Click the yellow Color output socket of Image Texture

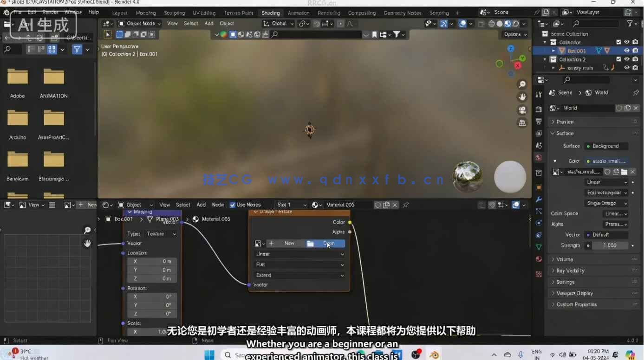tap(350, 222)
